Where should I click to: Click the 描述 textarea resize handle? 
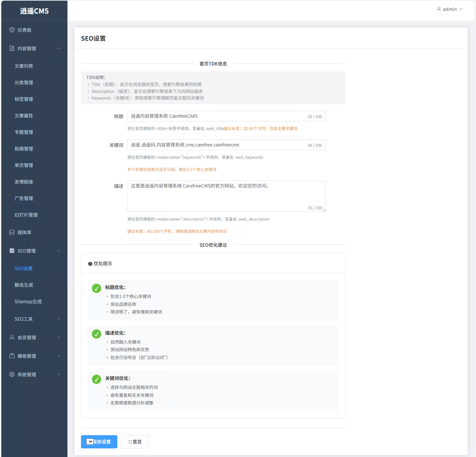(x=324, y=210)
